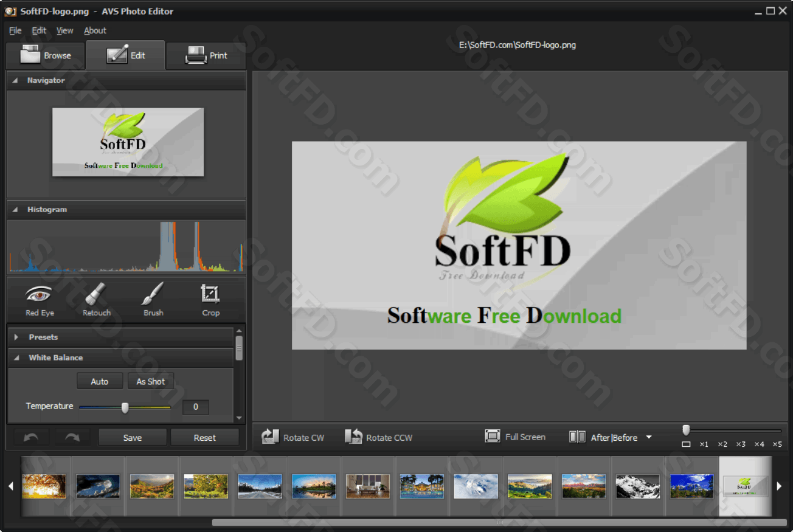Set zoom to x4
The height and width of the screenshot is (532, 793).
coord(759,444)
